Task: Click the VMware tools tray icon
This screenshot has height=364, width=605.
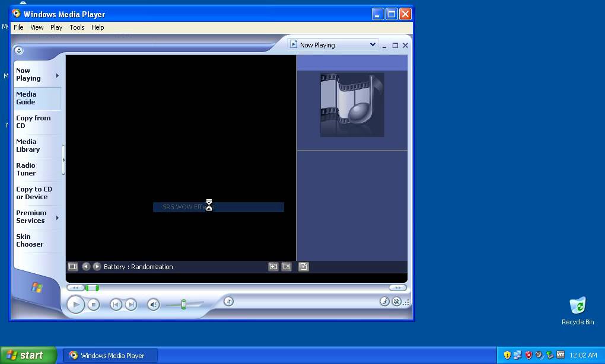Action: pyautogui.click(x=561, y=355)
